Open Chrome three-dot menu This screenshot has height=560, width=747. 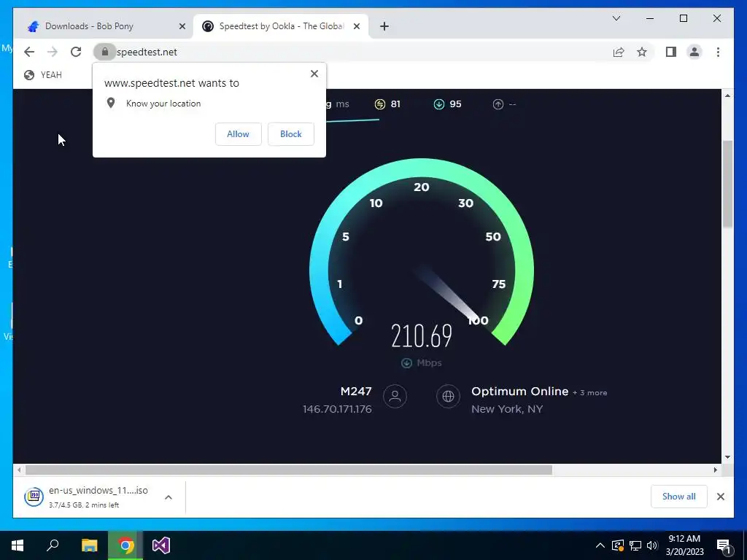coord(718,52)
